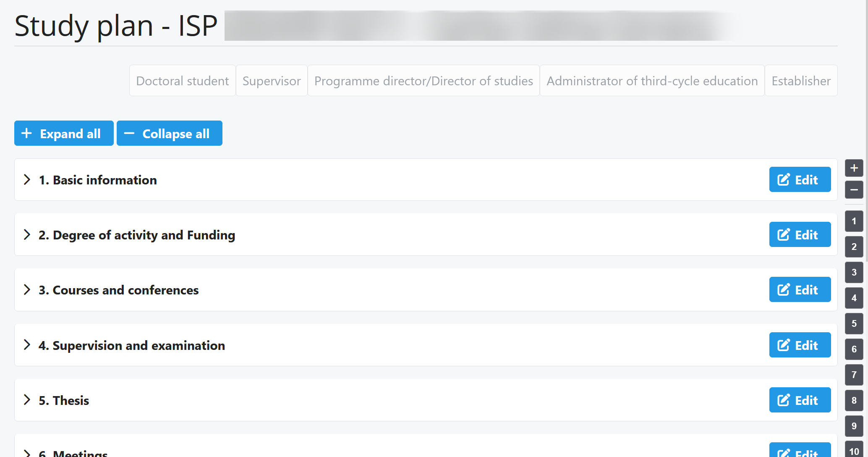Open Programme director/Director of studies tab

424,81
